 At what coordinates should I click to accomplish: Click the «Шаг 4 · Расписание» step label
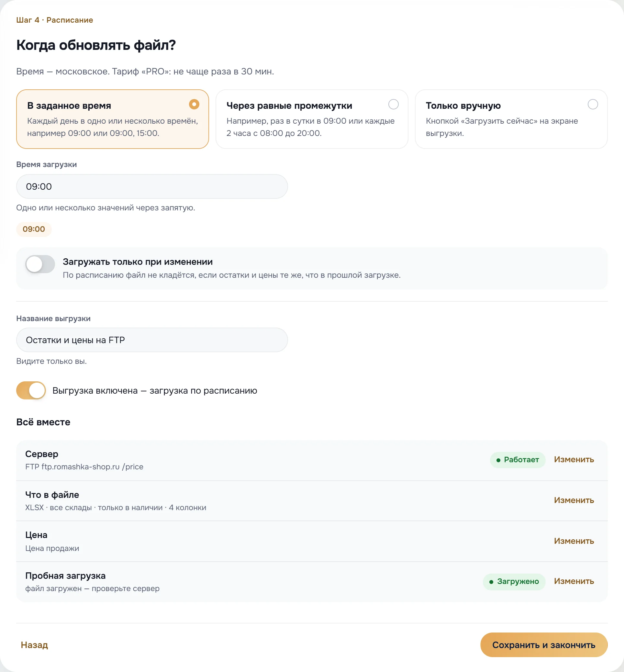click(x=54, y=20)
